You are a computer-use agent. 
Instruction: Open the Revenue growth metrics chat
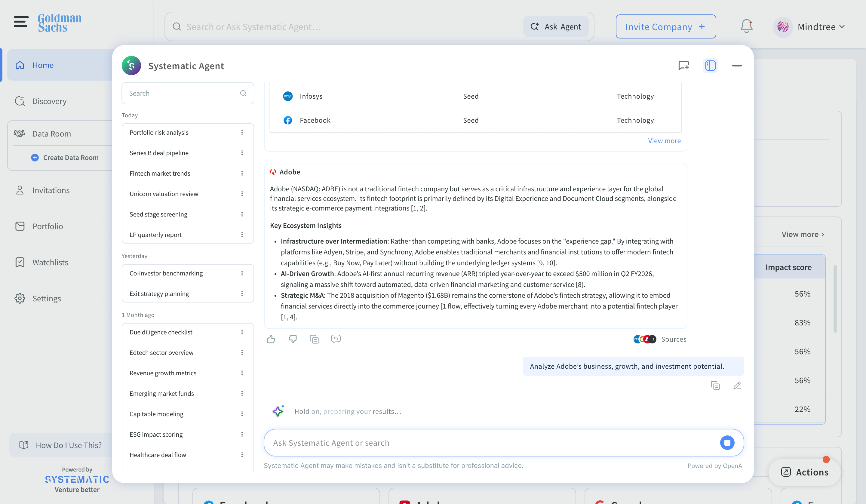tap(163, 373)
